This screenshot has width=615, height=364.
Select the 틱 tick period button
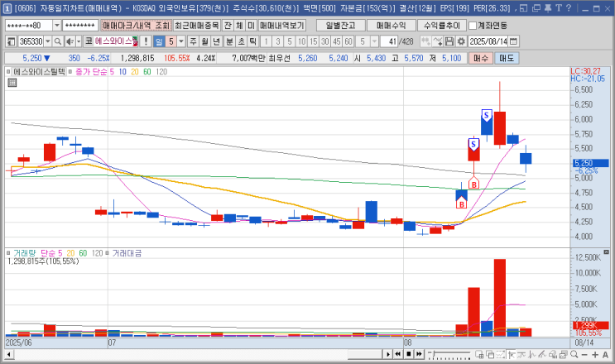(253, 41)
